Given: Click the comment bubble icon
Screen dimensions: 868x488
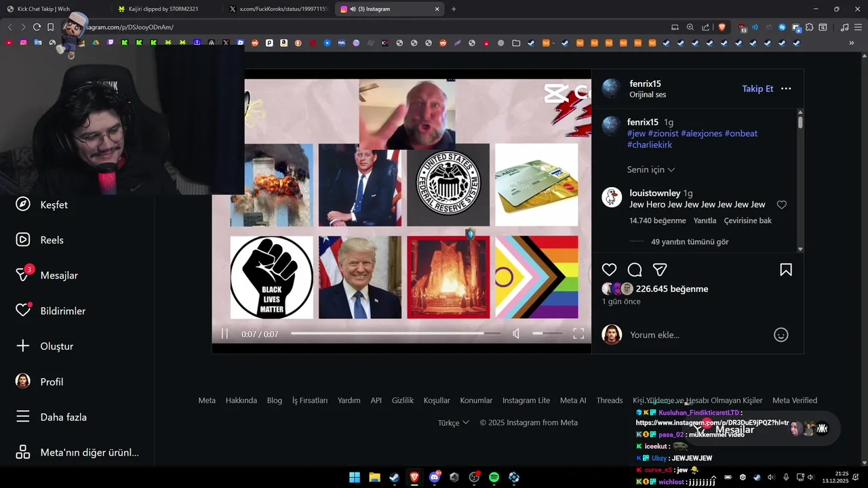Looking at the screenshot, I should 635,270.
